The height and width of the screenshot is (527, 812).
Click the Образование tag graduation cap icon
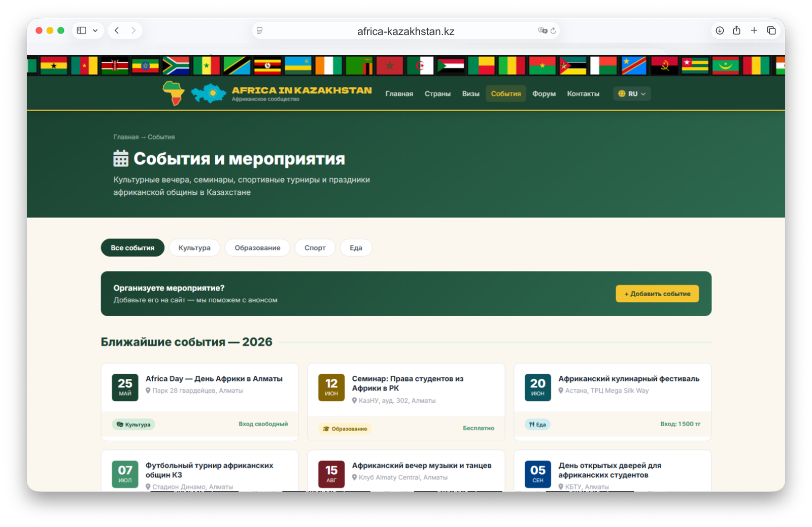click(x=326, y=429)
